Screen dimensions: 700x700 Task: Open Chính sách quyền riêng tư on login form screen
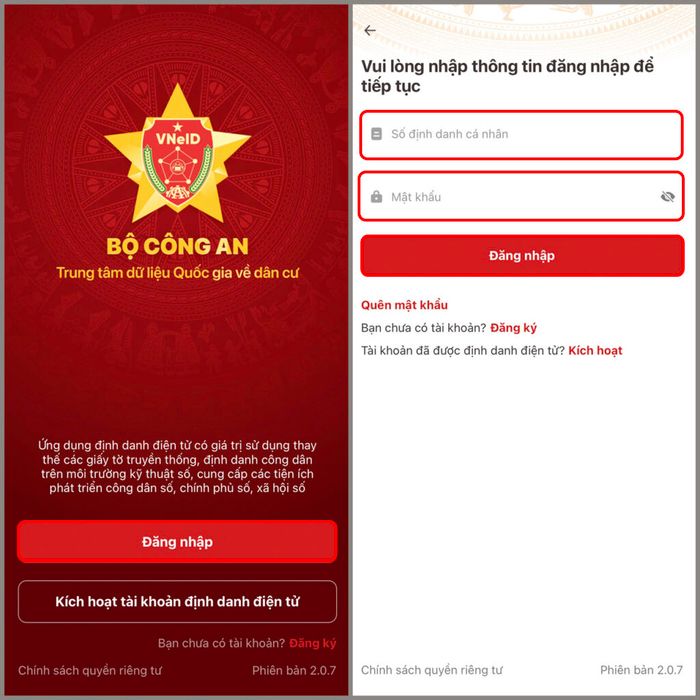click(x=432, y=670)
